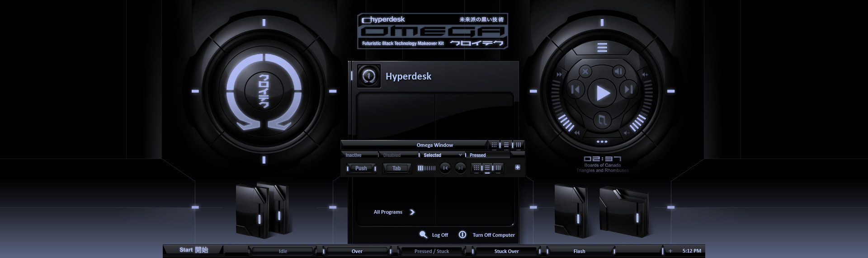Viewport: 868px width, 258px height.
Task: Click the Boards of Canada artist text
Action: (602, 165)
